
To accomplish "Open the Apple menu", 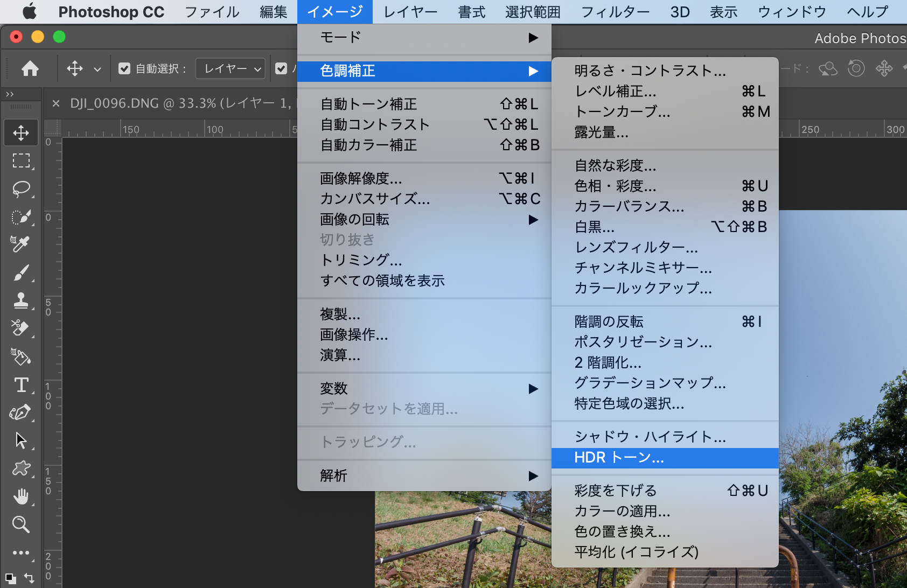I will point(30,11).
